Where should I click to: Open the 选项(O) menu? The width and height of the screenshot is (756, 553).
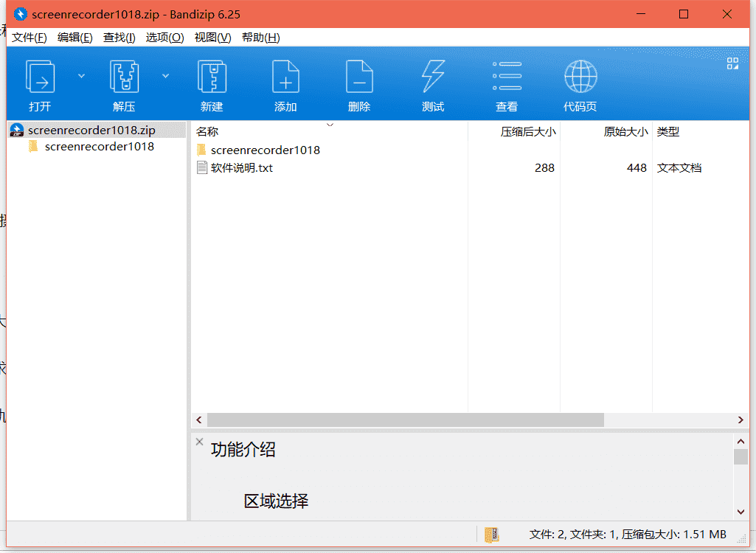(x=165, y=37)
